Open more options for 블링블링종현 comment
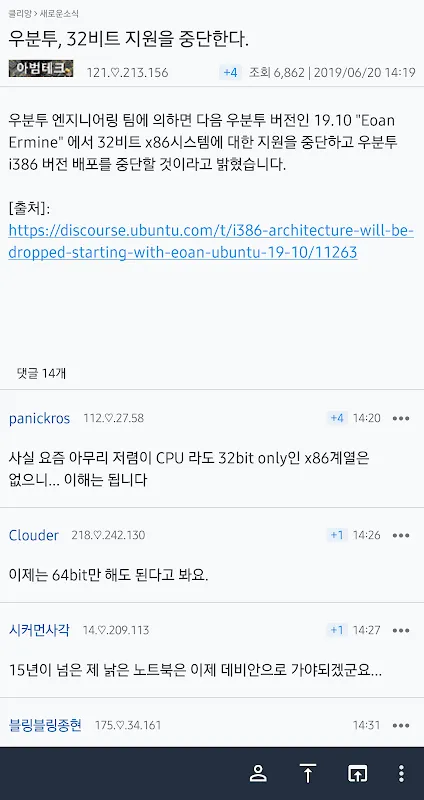This screenshot has height=800, width=424. (x=401, y=725)
